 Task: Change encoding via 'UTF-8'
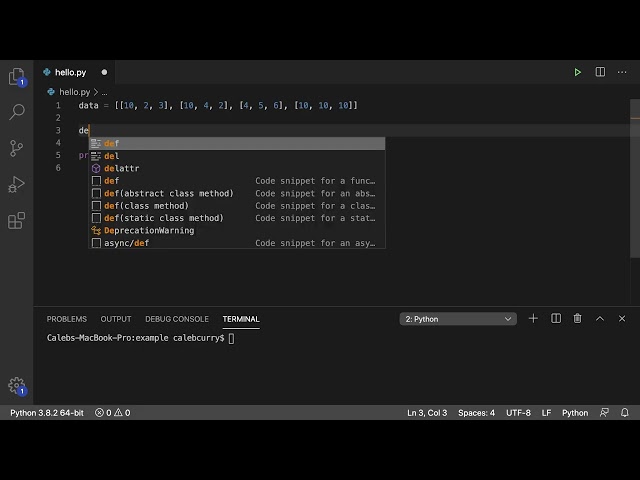518,413
